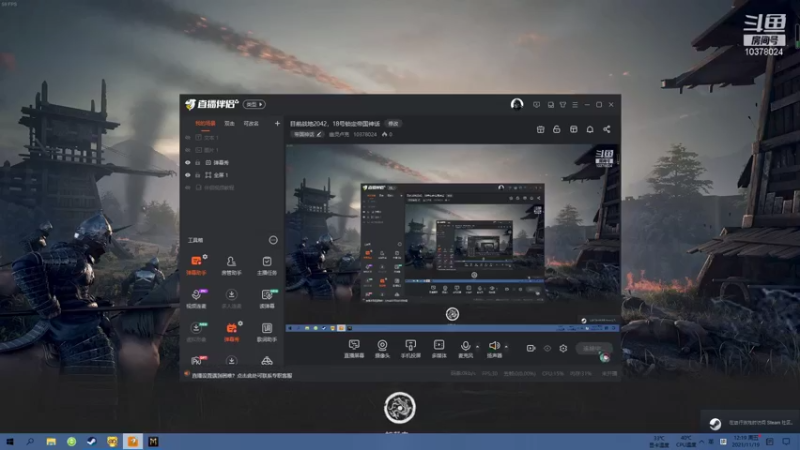The width and height of the screenshot is (800, 450).
Task: Open Steam from the taskbar
Action: tap(92, 441)
